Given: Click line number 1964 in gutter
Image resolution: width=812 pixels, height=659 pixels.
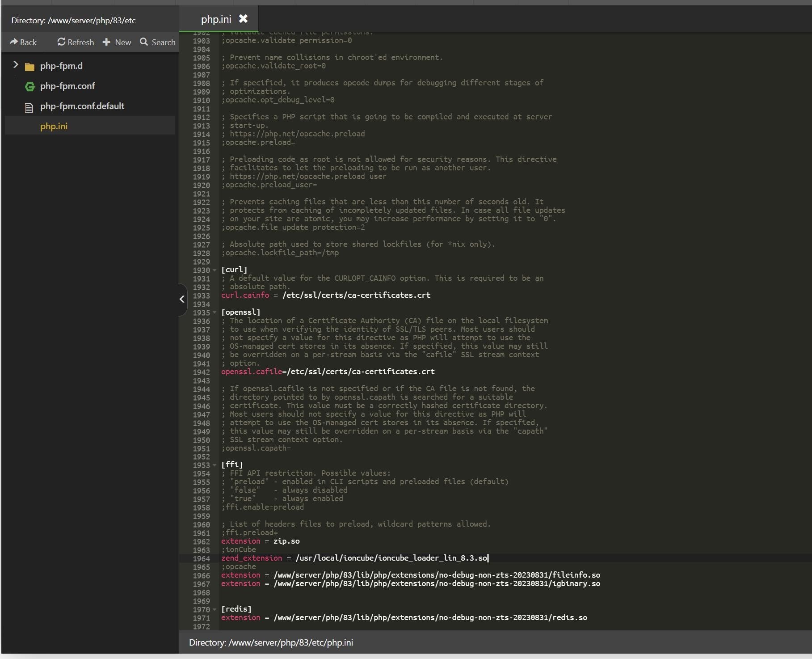Looking at the screenshot, I should [x=201, y=558].
